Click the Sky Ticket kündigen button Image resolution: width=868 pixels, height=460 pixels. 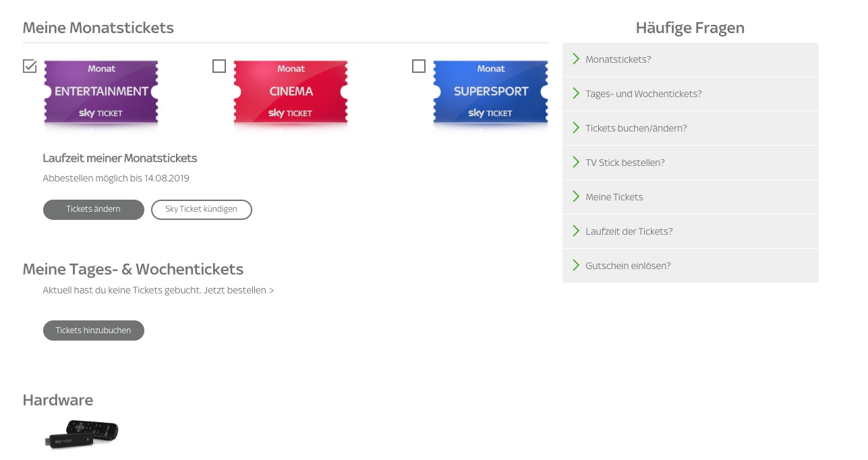[201, 209]
